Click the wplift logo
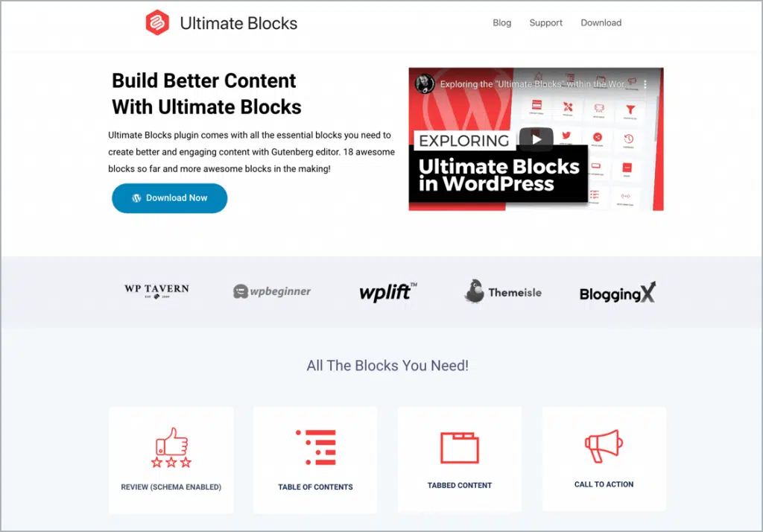 click(387, 292)
